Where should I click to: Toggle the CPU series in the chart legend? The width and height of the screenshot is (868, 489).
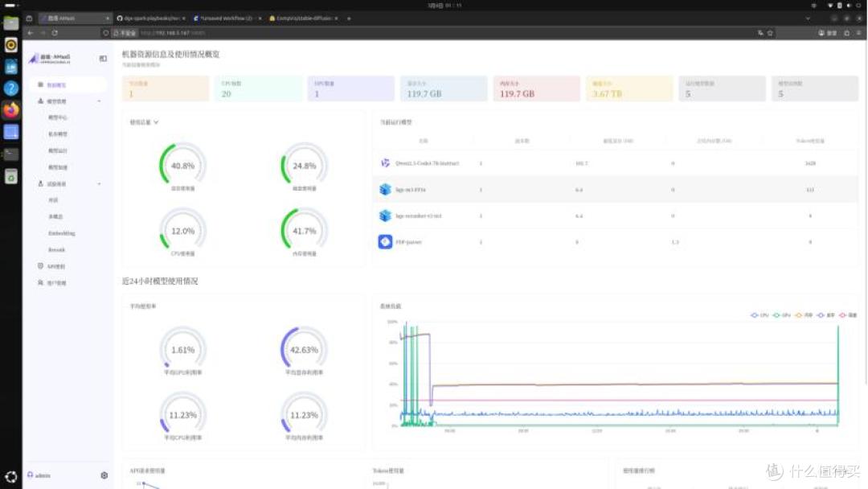(759, 315)
